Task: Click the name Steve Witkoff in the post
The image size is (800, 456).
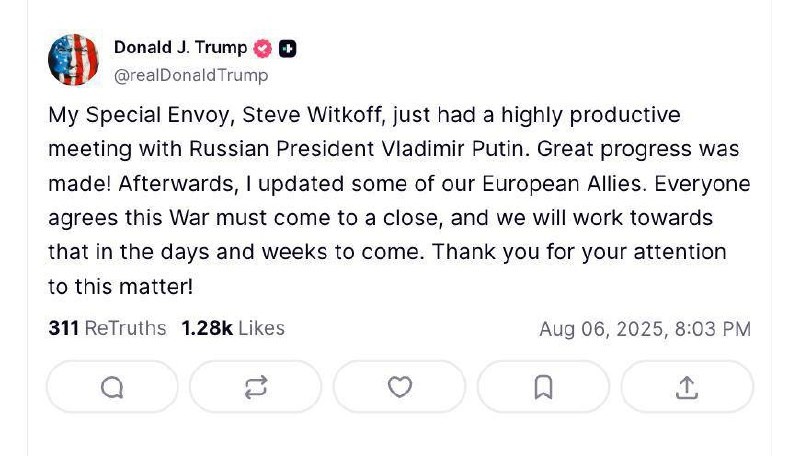Action: coord(312,115)
